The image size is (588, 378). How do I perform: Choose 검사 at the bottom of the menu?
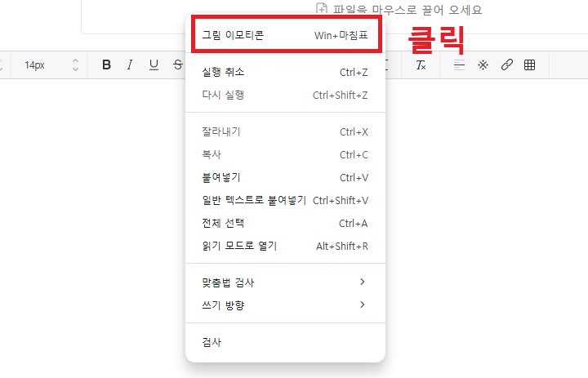tap(285, 342)
